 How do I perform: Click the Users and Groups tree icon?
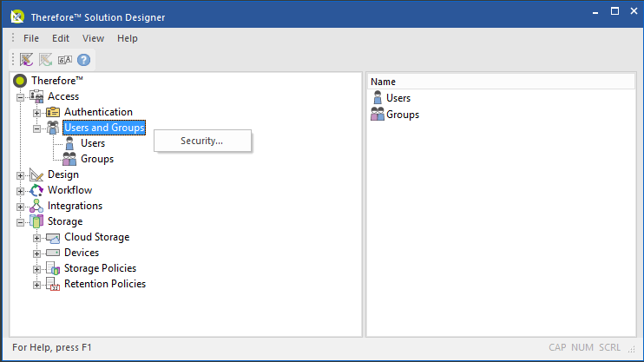click(53, 128)
